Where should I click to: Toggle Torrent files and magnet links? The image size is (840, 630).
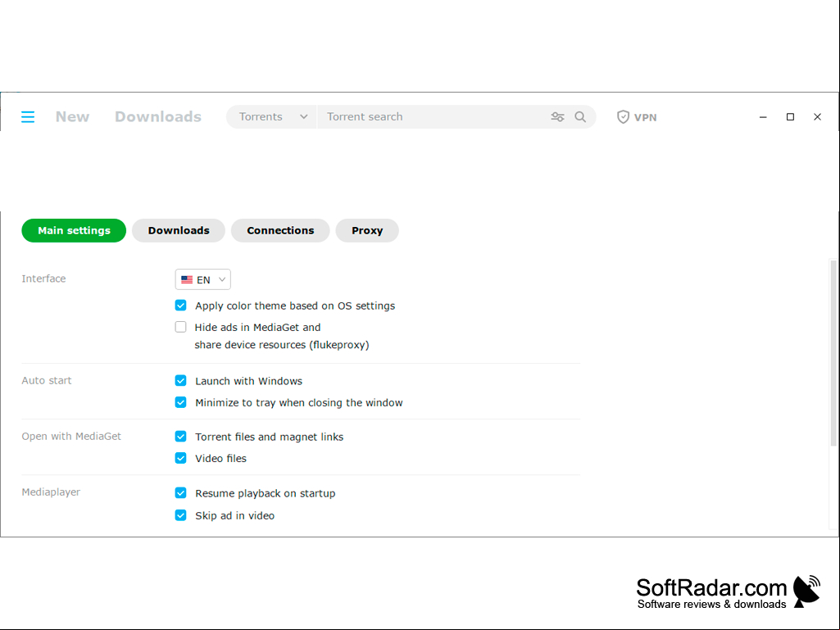180,437
